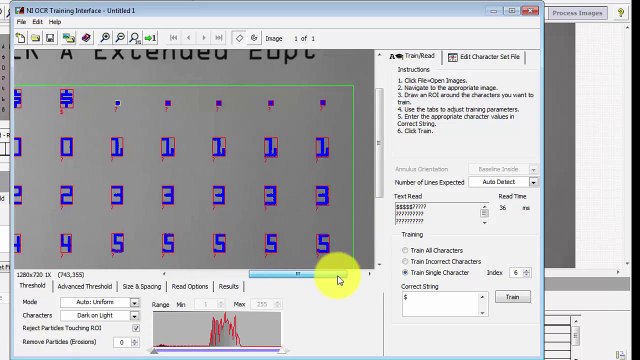Open the Edit menu

(37, 22)
